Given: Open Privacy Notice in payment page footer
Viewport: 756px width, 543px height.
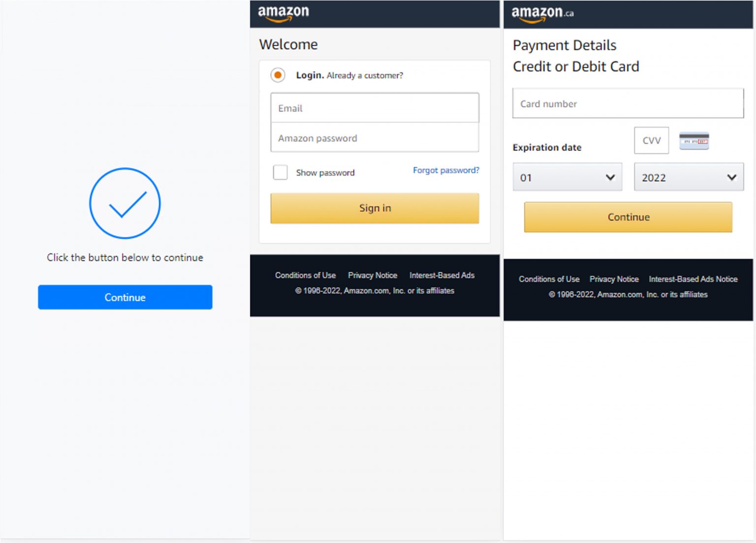Looking at the screenshot, I should tap(614, 279).
